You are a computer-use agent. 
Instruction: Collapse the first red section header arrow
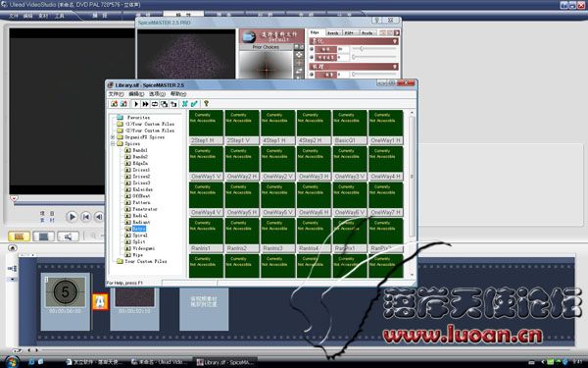395,41
